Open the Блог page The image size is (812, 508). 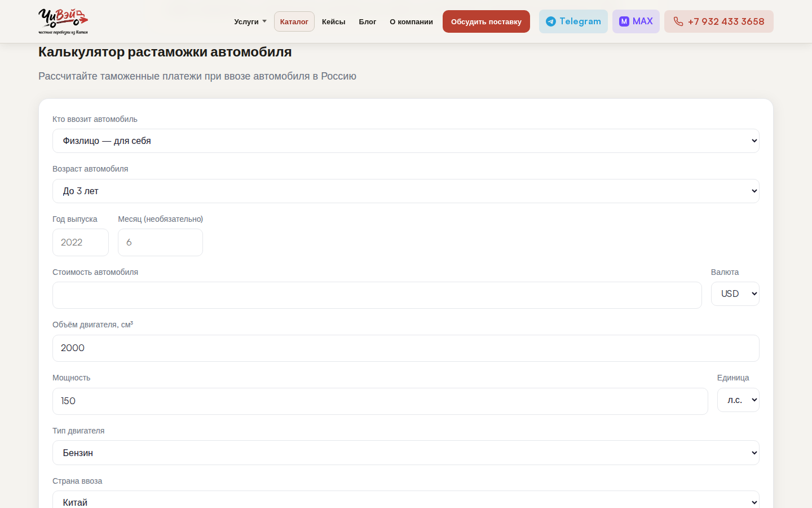368,21
